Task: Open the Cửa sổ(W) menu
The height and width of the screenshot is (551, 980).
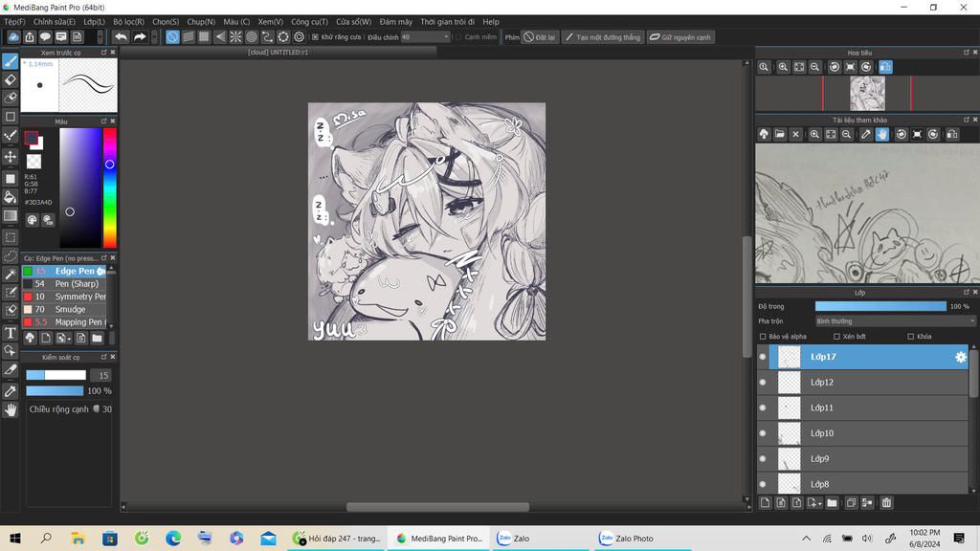Action: pyautogui.click(x=354, y=21)
